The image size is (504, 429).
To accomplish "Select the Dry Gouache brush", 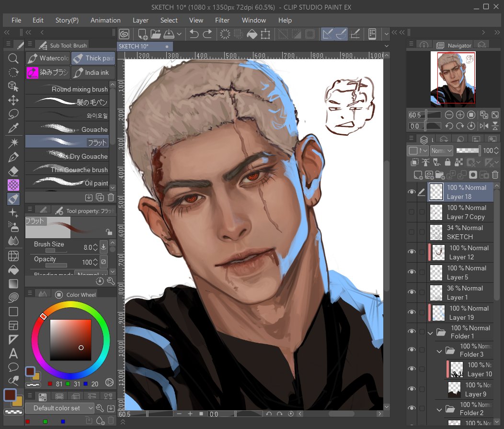I will 67,156.
